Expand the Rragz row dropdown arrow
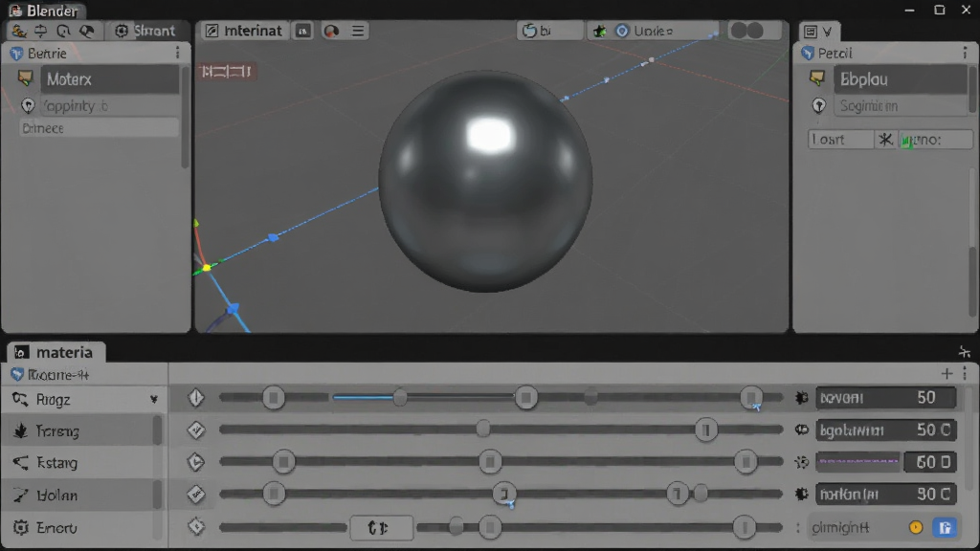 pyautogui.click(x=154, y=399)
